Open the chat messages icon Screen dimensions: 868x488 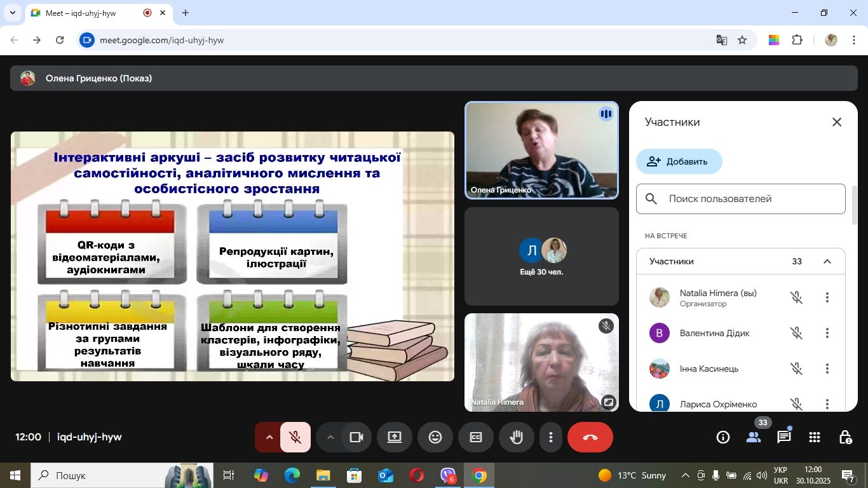[x=784, y=437]
